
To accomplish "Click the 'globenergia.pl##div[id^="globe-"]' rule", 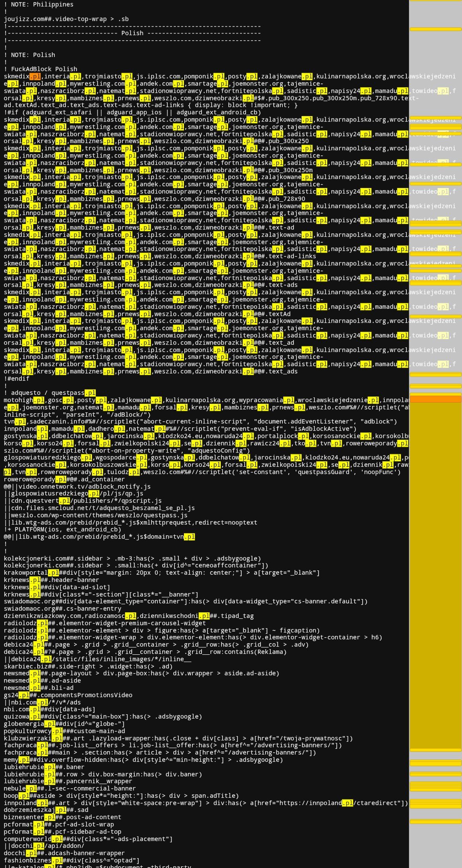I will 64,724.
